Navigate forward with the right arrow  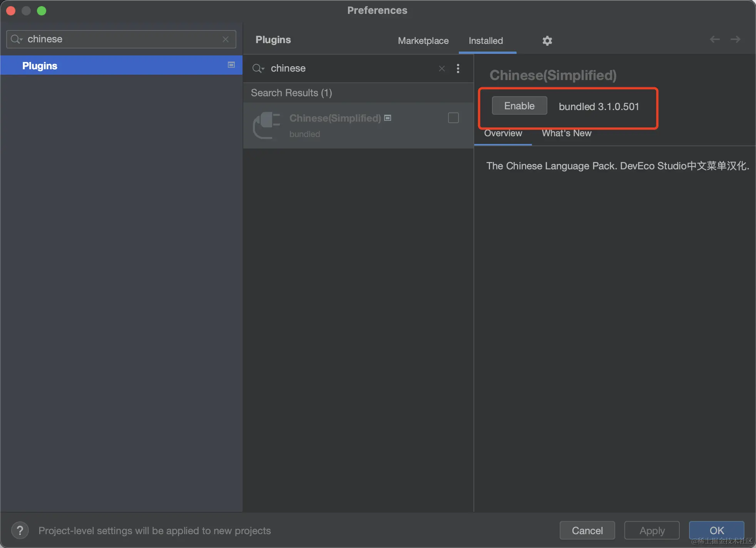point(735,39)
